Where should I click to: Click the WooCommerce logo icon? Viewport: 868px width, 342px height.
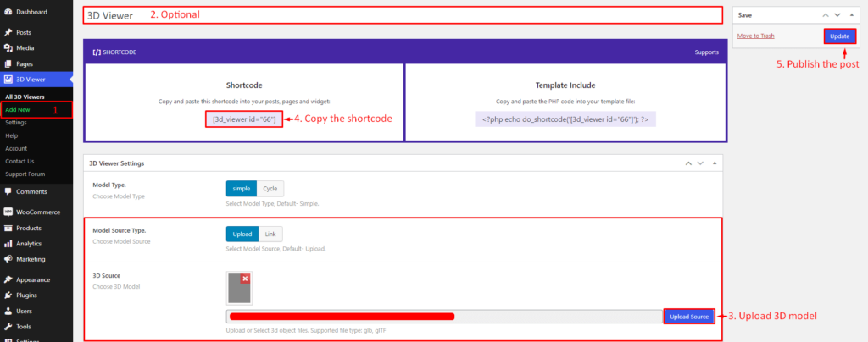pos(8,212)
